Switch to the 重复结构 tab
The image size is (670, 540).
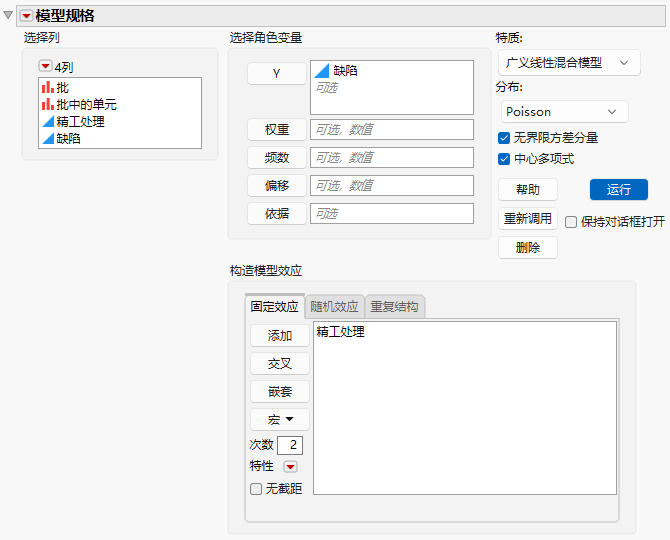(394, 306)
